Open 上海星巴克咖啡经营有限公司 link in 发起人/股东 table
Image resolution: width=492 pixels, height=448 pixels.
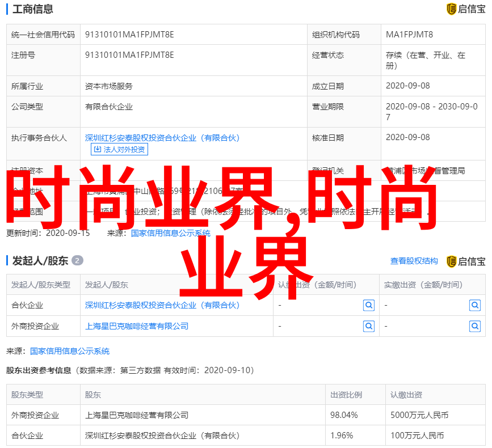click(x=137, y=327)
